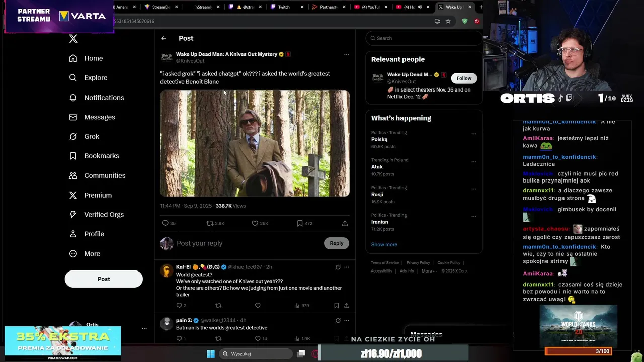This screenshot has height=362, width=644.
Task: Click the Grok icon on pain Σ's reply
Action: (x=338, y=321)
